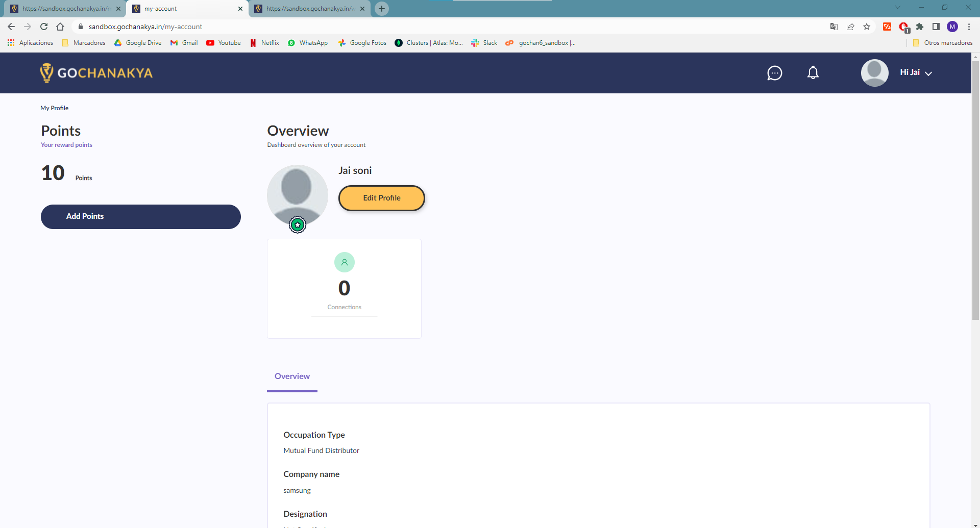This screenshot has height=528, width=980.
Task: Select the Overview tab
Action: [292, 376]
